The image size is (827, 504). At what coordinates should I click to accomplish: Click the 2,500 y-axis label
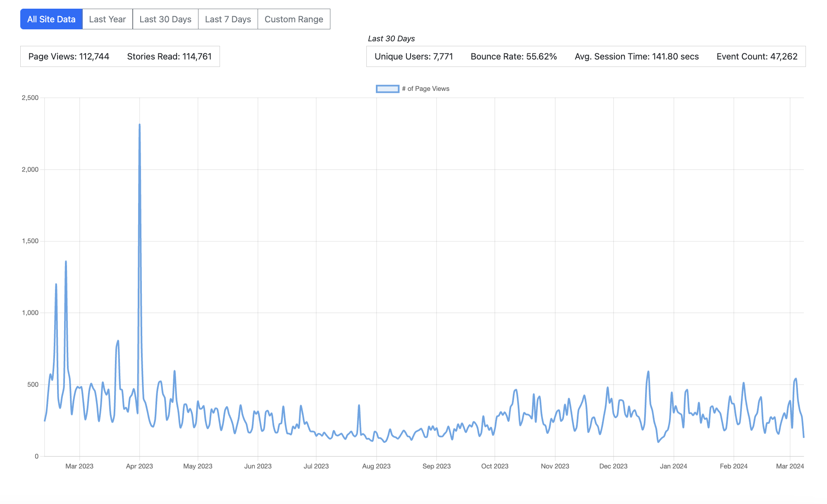30,98
